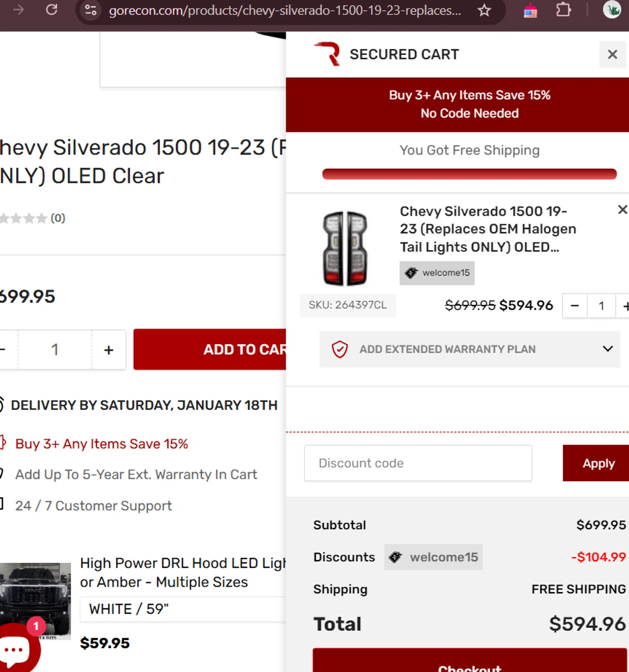
Task: Click the -$104.99 discount amount
Action: pos(598,557)
